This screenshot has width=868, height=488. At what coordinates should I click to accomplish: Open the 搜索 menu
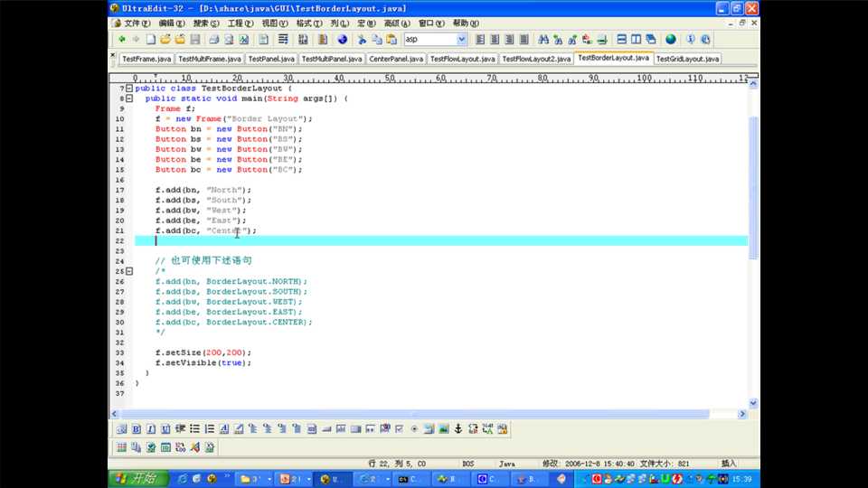pyautogui.click(x=206, y=23)
